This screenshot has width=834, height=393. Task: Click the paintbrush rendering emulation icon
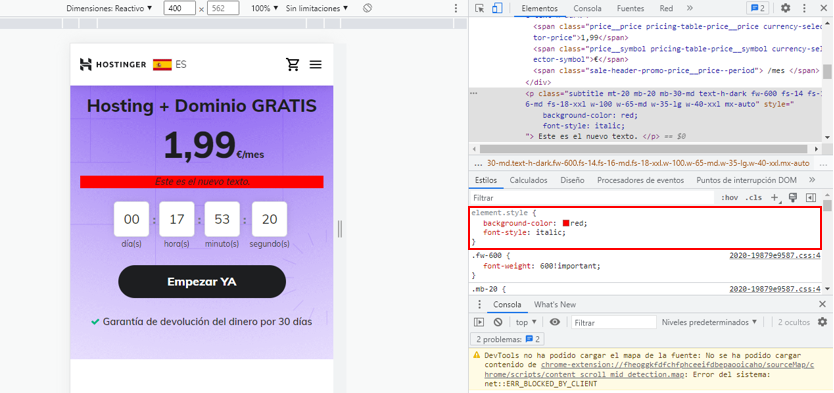[x=793, y=197]
